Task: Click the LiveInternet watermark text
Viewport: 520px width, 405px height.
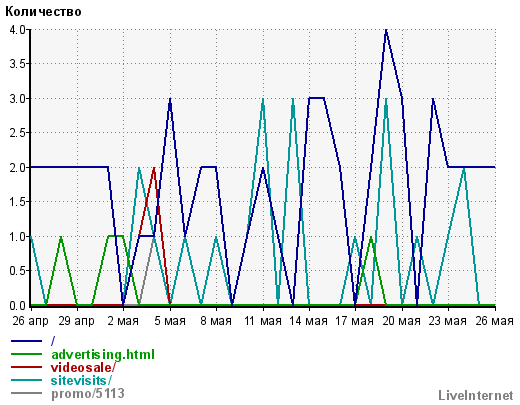Action: (x=476, y=395)
